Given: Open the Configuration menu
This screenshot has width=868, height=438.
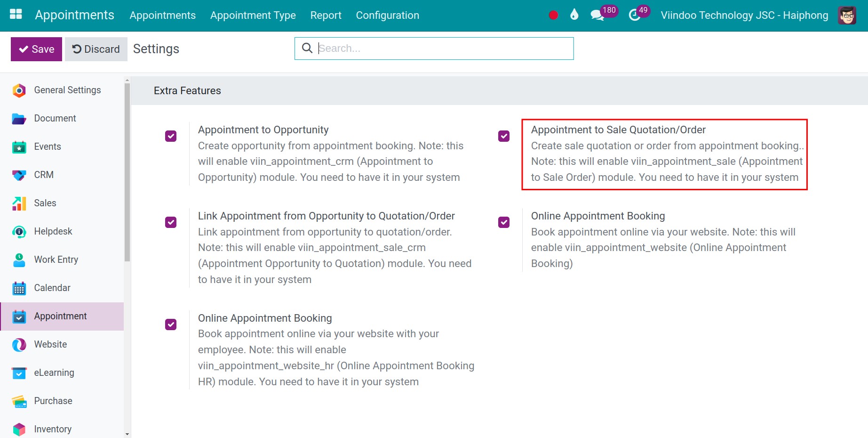Looking at the screenshot, I should click(387, 15).
